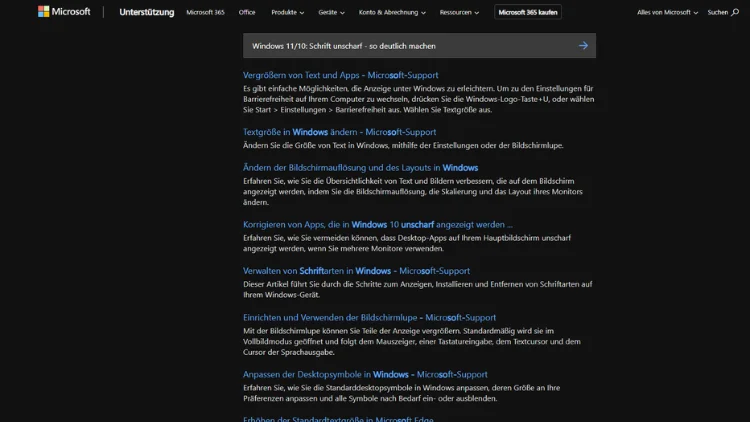Click description about Übersichtlichkeit von Text
The image size is (750, 422).
tap(413, 192)
